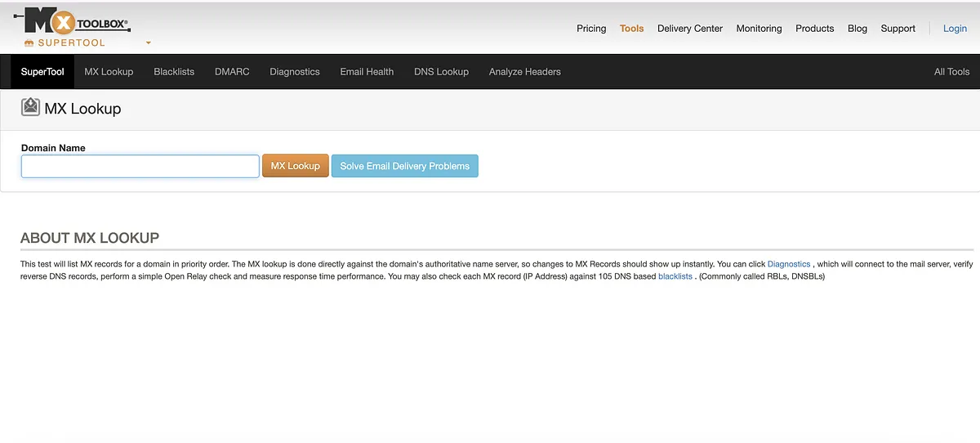This screenshot has width=980, height=443.
Task: Open All Tools in the black bar
Action: click(951, 72)
